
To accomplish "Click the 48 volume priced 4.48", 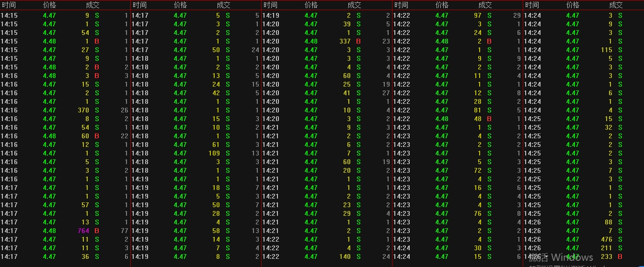I will [x=478, y=119].
